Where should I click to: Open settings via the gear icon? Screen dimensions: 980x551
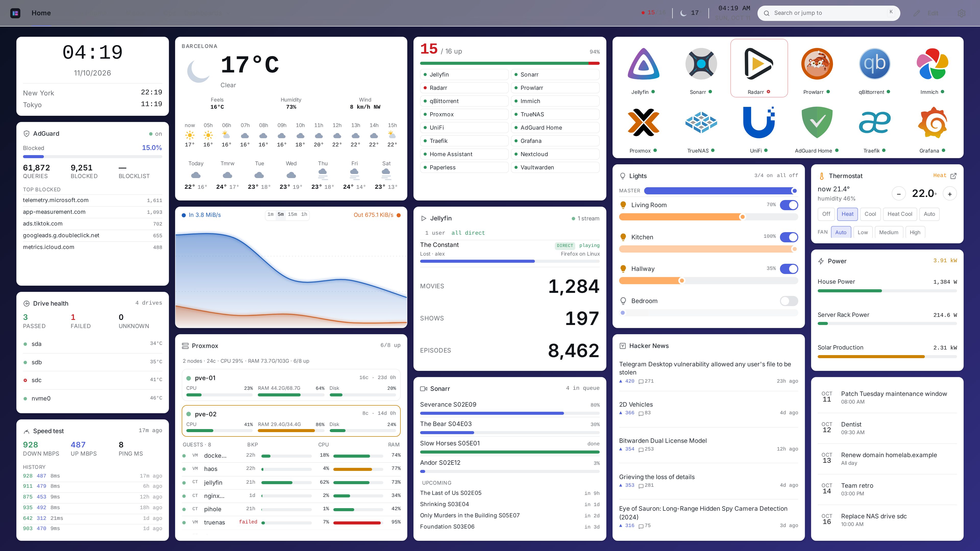coord(962,13)
